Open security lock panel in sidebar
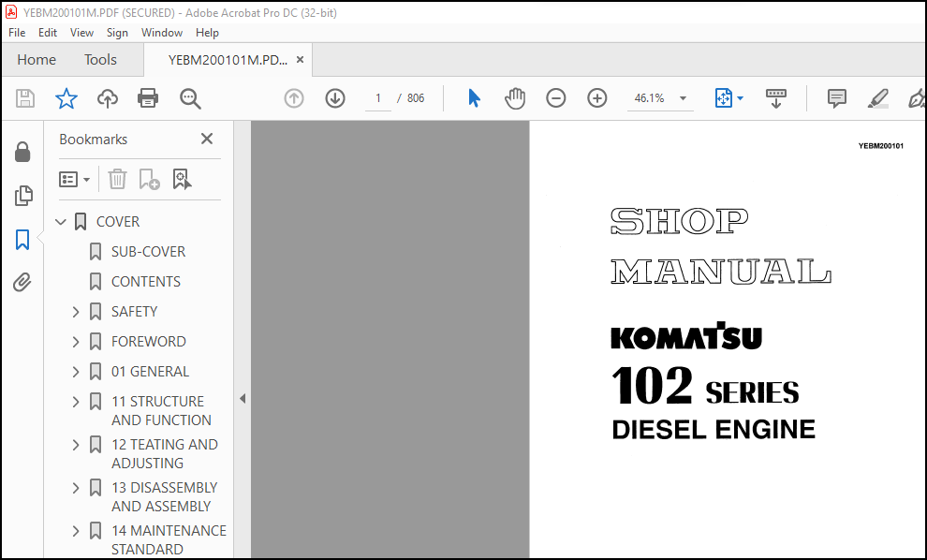Viewport: 927px width, 560px height. 22,152
